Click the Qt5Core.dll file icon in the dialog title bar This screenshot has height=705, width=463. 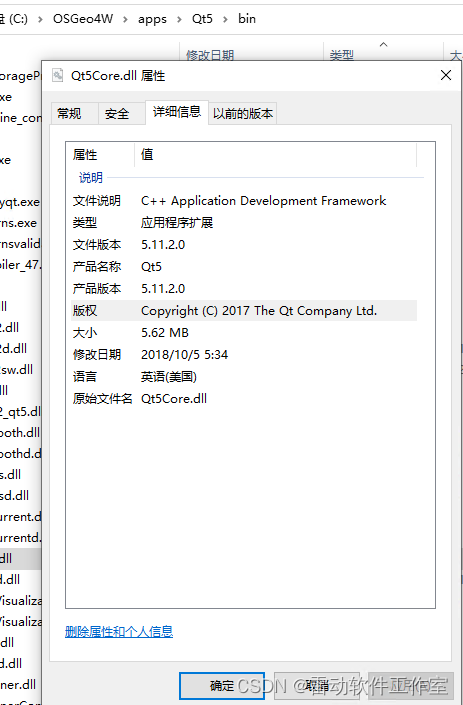coord(58,75)
